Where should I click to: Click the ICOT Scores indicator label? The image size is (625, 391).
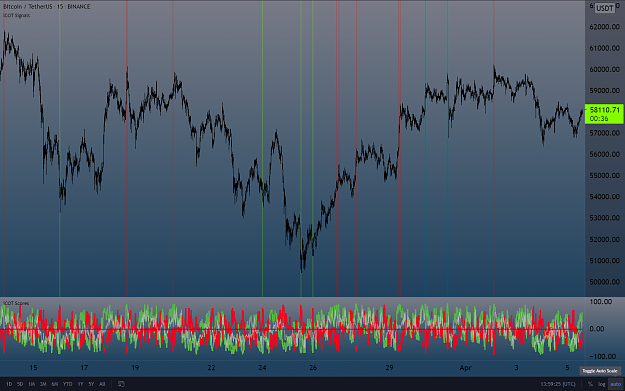click(16, 303)
